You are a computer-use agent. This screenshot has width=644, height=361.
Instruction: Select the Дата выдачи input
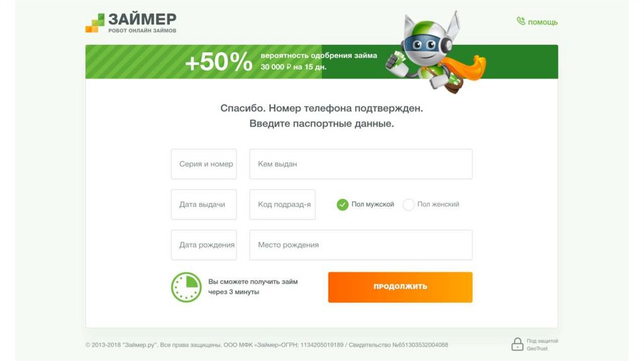204,204
